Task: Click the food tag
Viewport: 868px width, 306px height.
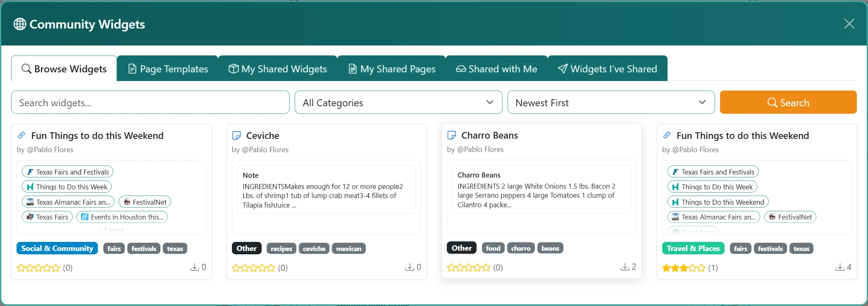Action: tap(493, 248)
